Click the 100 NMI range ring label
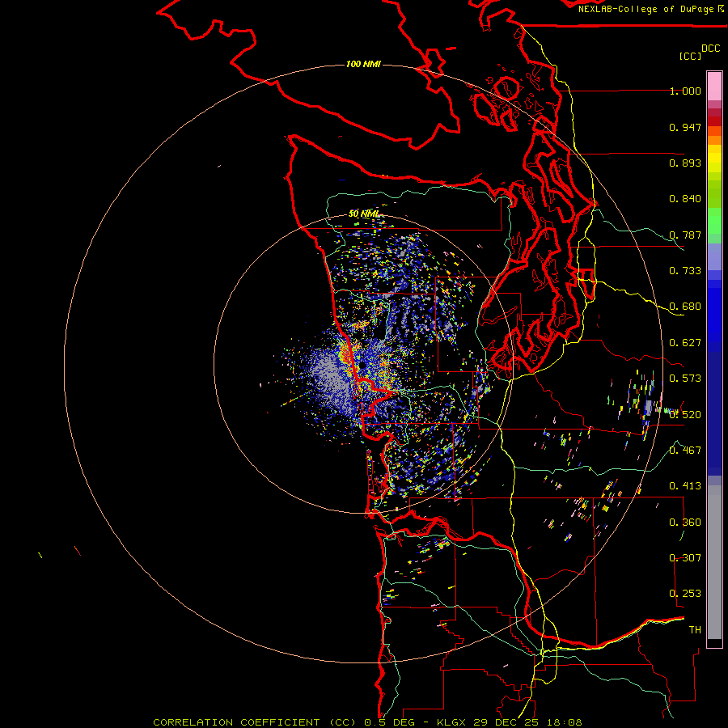The image size is (728, 728). pyautogui.click(x=363, y=64)
